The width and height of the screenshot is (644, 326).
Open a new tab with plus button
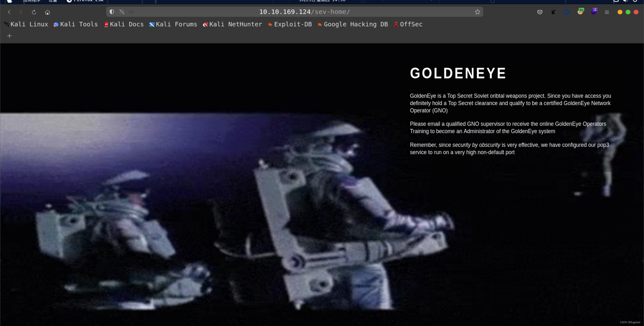click(x=9, y=36)
